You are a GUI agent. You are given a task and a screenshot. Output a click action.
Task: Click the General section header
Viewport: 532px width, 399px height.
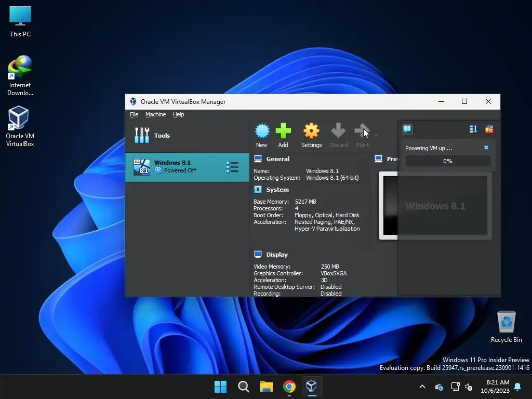click(278, 159)
